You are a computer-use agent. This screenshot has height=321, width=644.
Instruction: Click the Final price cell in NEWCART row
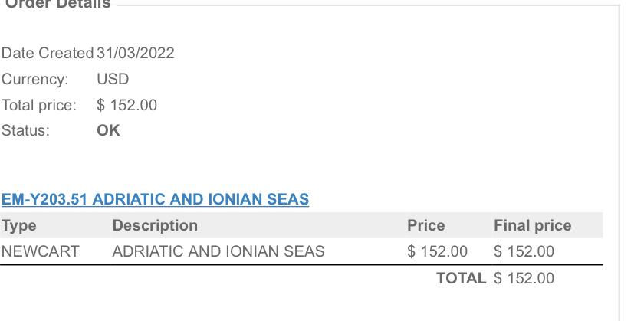pos(524,251)
